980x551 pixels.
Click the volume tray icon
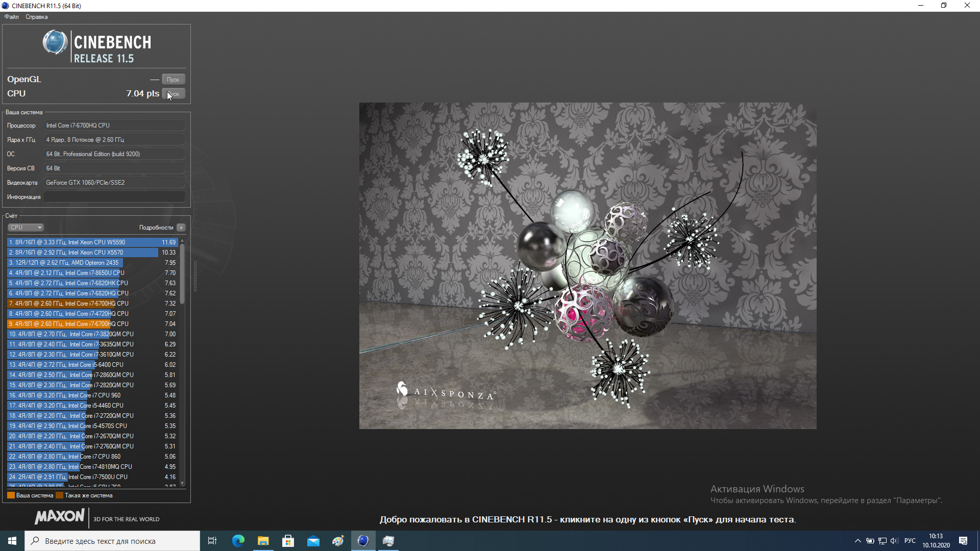tap(894, 541)
